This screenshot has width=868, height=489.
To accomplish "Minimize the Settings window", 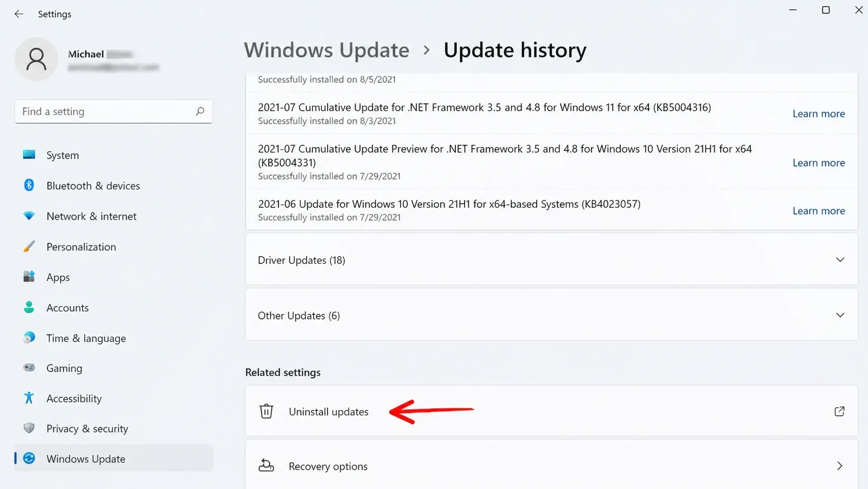I will [793, 10].
